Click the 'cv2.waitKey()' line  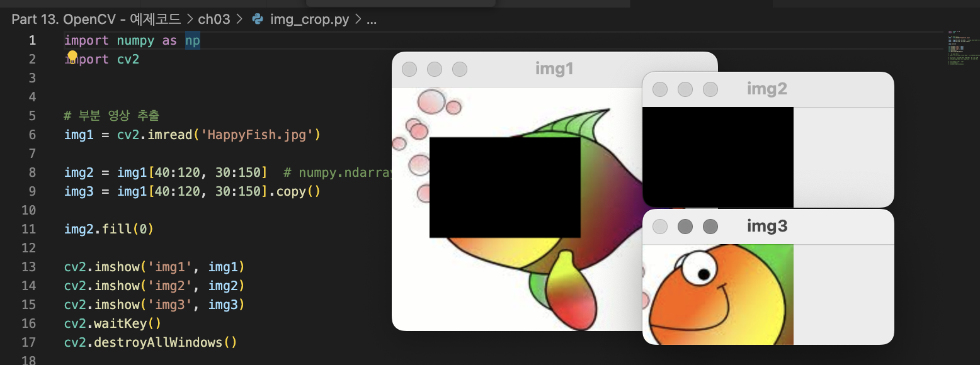tap(113, 323)
